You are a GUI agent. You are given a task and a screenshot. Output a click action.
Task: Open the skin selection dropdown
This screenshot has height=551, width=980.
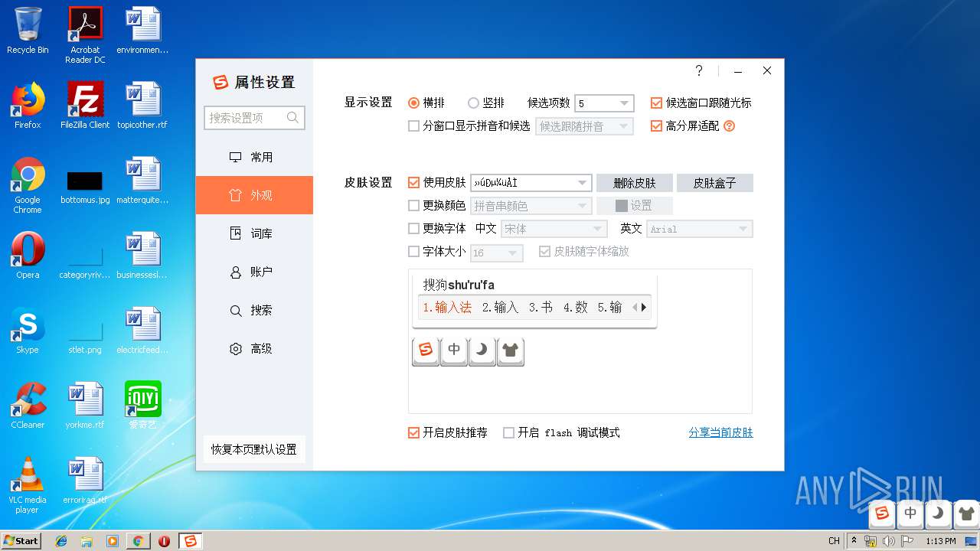[x=531, y=183]
